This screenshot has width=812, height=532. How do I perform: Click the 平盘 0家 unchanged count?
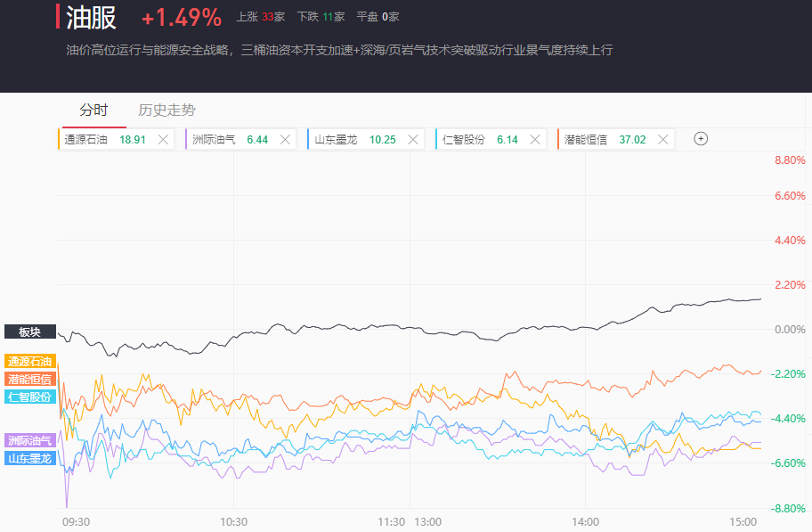(378, 17)
